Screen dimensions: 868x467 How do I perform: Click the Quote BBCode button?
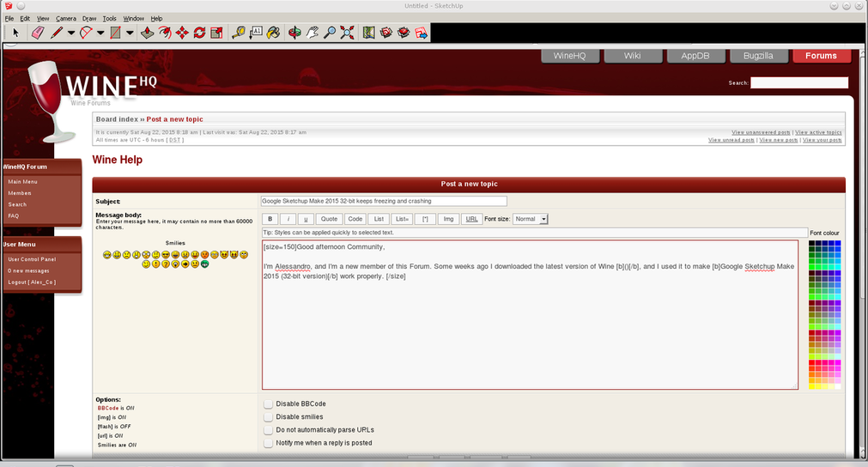point(329,219)
